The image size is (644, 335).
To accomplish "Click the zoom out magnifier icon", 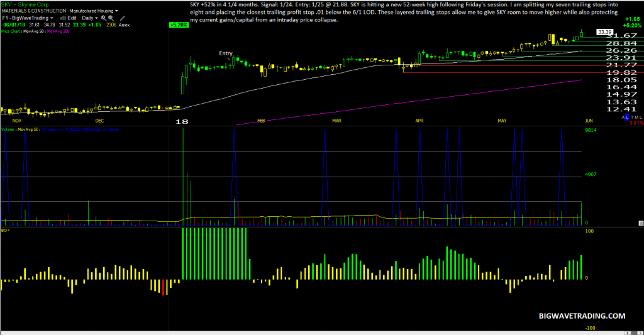I will coord(111,18).
